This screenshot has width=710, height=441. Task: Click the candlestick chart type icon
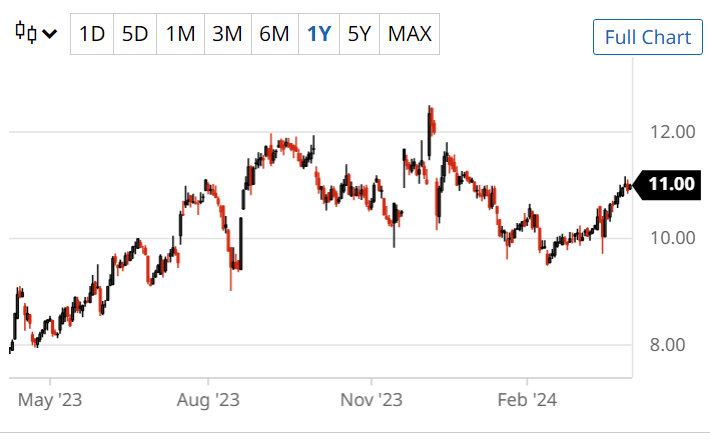[26, 33]
